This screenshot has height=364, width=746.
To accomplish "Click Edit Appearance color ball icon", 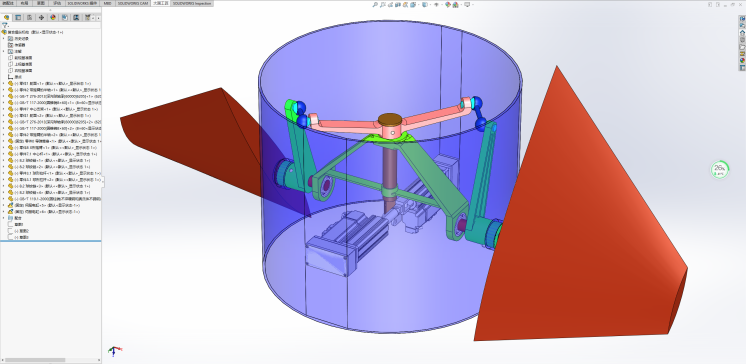I will click(448, 5).
